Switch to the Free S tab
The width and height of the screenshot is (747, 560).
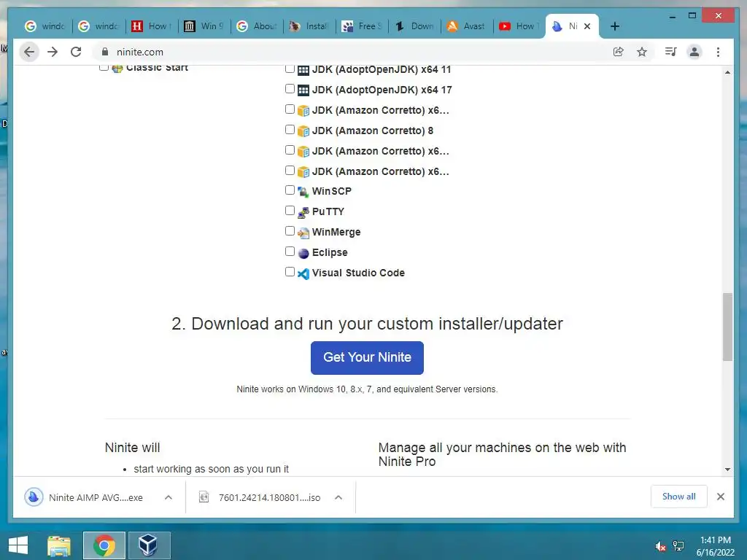pyautogui.click(x=362, y=26)
